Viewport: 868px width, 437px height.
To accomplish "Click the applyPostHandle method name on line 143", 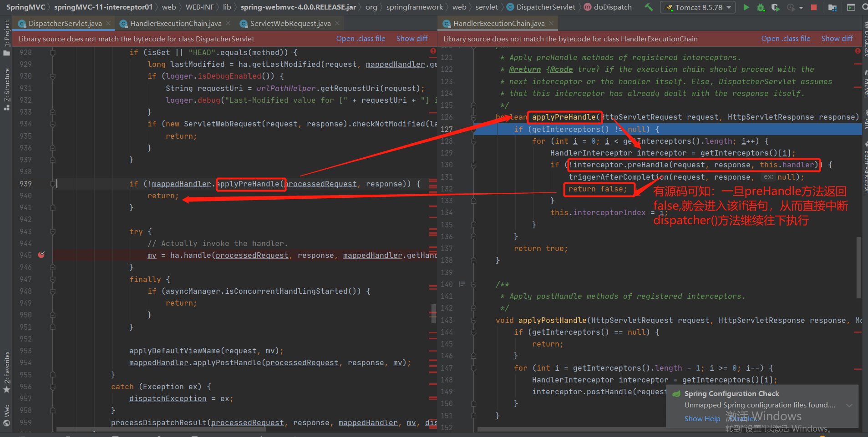I will [553, 320].
